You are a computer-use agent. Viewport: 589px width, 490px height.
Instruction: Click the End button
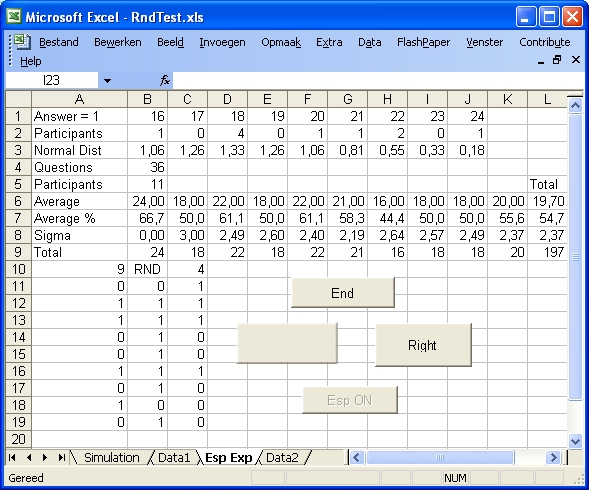click(x=343, y=293)
